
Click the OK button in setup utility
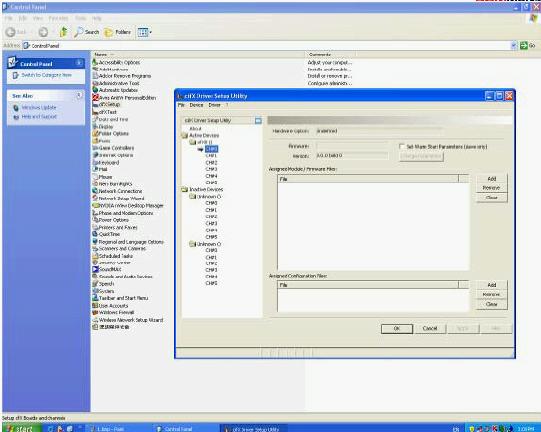point(397,328)
